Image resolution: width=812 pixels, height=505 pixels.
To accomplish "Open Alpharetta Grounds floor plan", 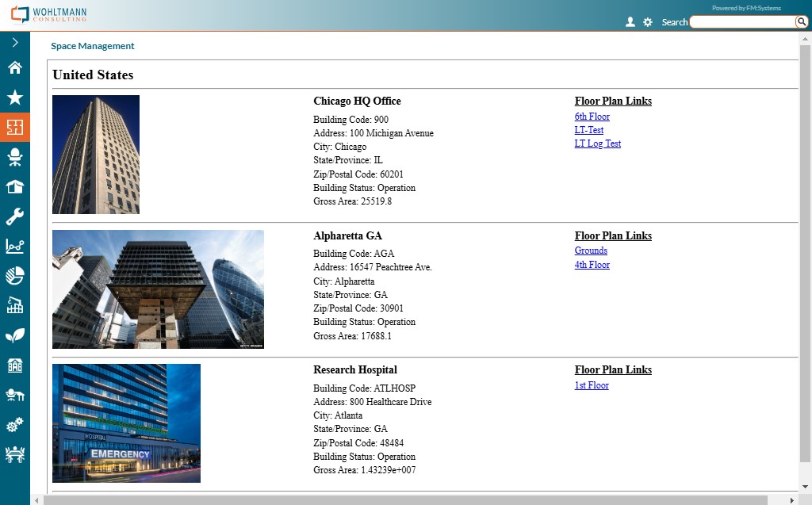I will (x=591, y=251).
